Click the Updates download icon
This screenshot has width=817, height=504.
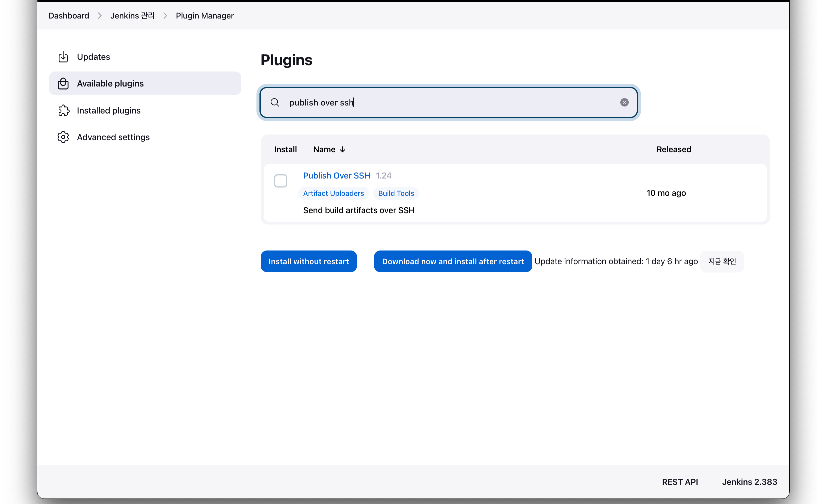click(63, 57)
